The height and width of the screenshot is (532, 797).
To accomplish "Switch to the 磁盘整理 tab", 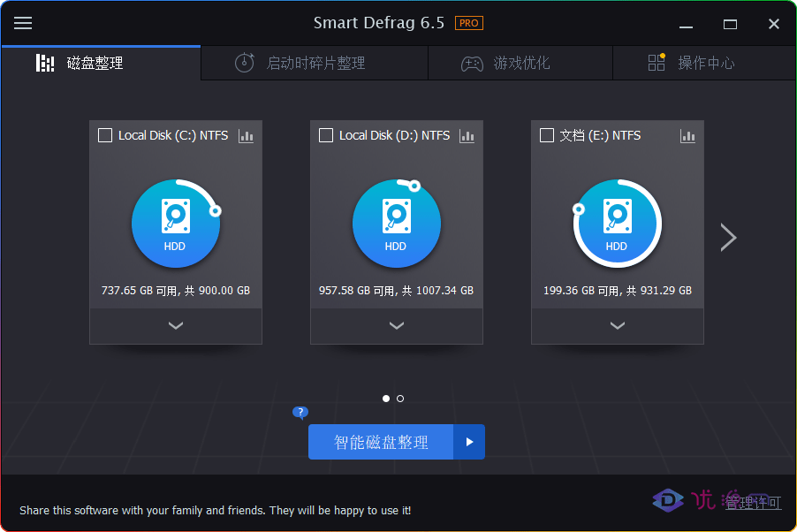I will (x=101, y=63).
